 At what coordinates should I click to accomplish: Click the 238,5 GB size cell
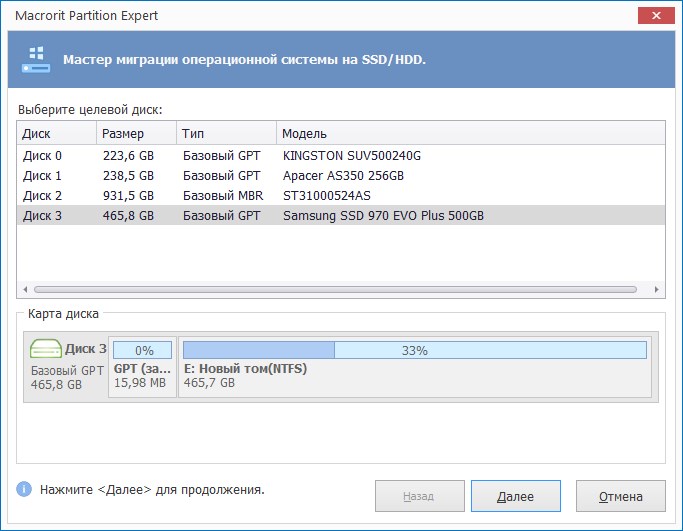pos(128,176)
